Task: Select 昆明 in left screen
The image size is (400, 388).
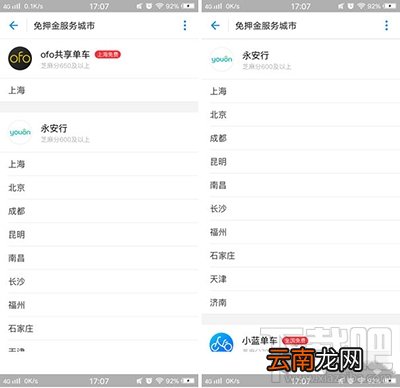Action: click(99, 235)
